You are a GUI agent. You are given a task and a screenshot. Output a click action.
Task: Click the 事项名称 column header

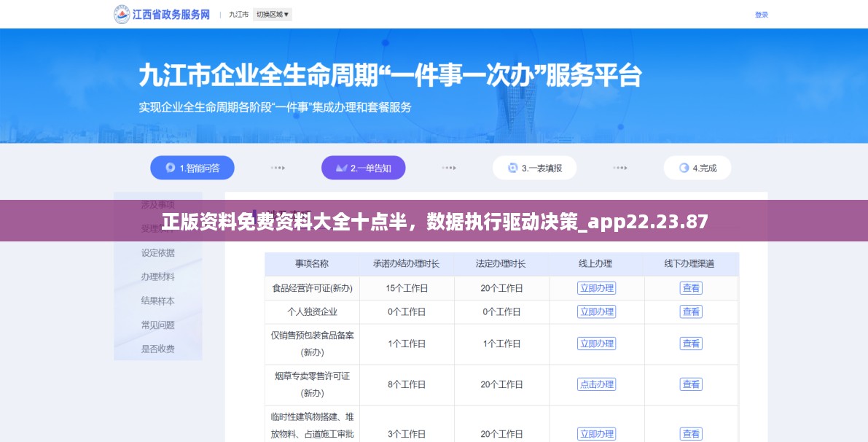312,263
